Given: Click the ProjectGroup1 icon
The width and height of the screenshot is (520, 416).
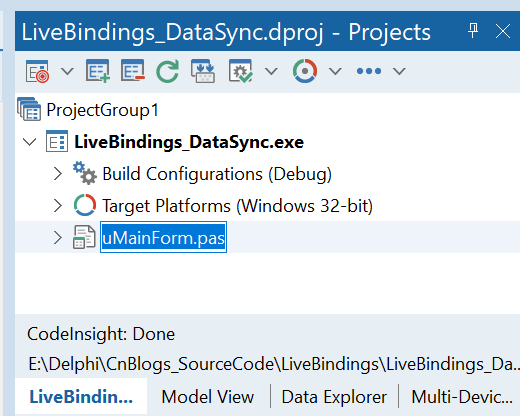Looking at the screenshot, I should pos(29,109).
